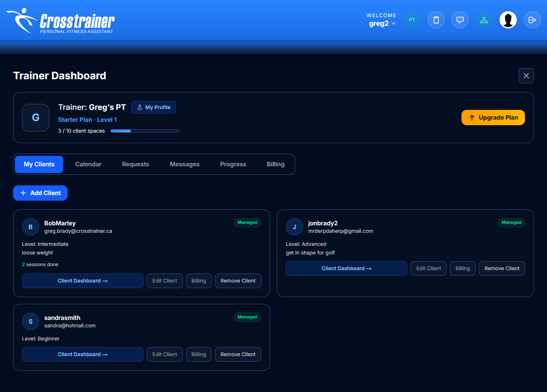This screenshot has width=547, height=392.
Task: Open Client Dashboard for sandrasmith
Action: 83,354
